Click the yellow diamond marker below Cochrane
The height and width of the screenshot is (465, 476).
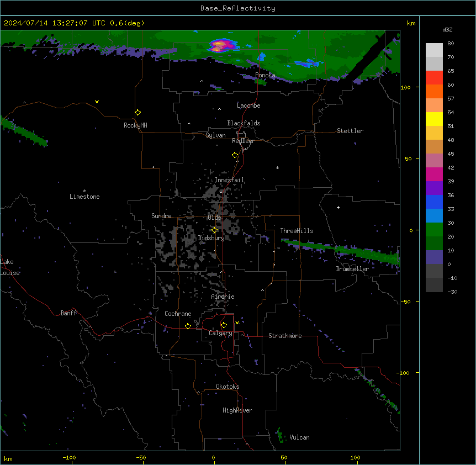coord(188,326)
